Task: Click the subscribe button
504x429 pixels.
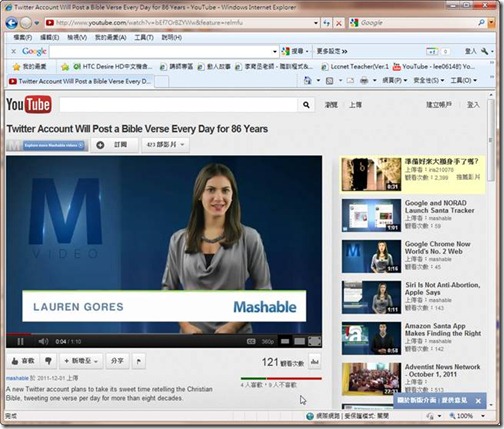Action: tap(114, 145)
